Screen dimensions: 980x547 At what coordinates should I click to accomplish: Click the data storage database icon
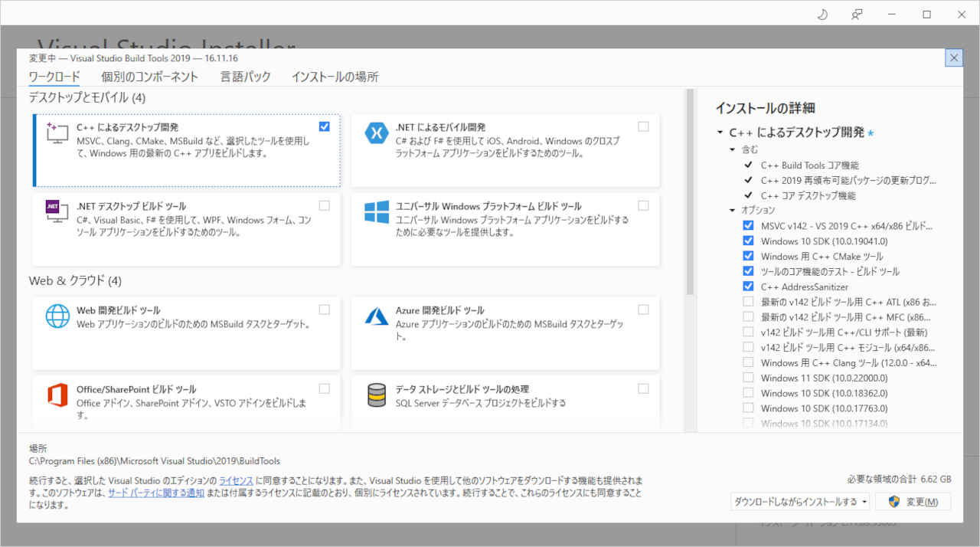click(x=377, y=395)
